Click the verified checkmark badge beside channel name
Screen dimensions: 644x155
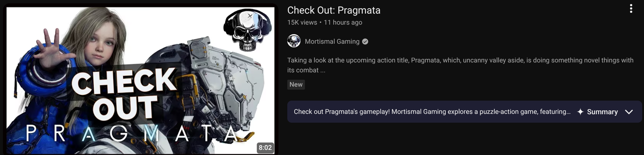point(365,42)
